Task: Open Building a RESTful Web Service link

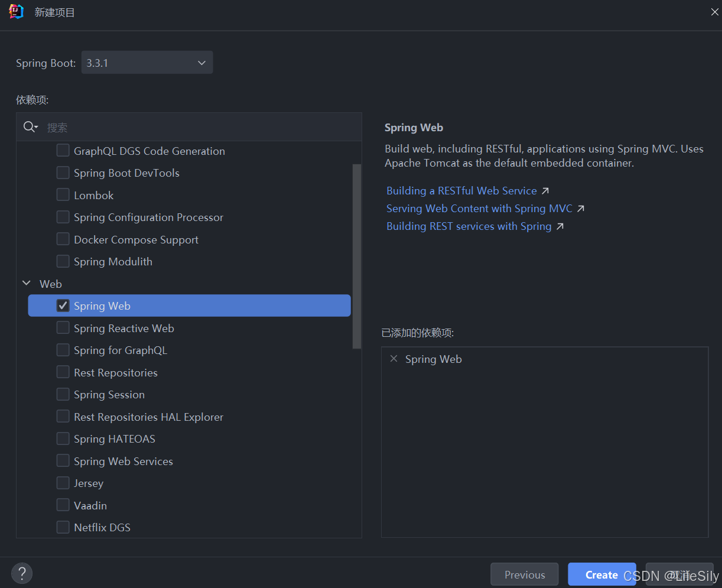Action: click(x=461, y=191)
